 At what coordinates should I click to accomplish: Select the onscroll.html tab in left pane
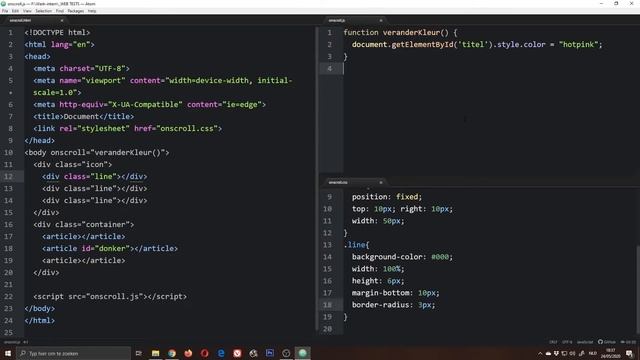(35, 20)
